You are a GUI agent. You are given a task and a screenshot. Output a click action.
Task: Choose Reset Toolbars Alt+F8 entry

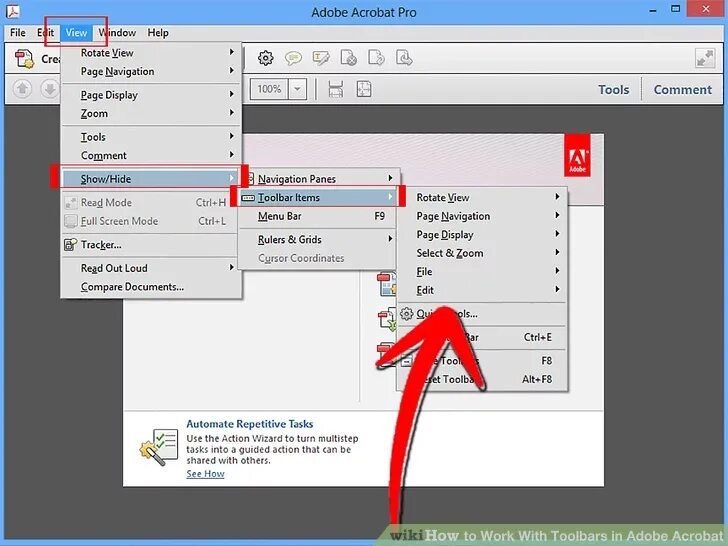482,379
